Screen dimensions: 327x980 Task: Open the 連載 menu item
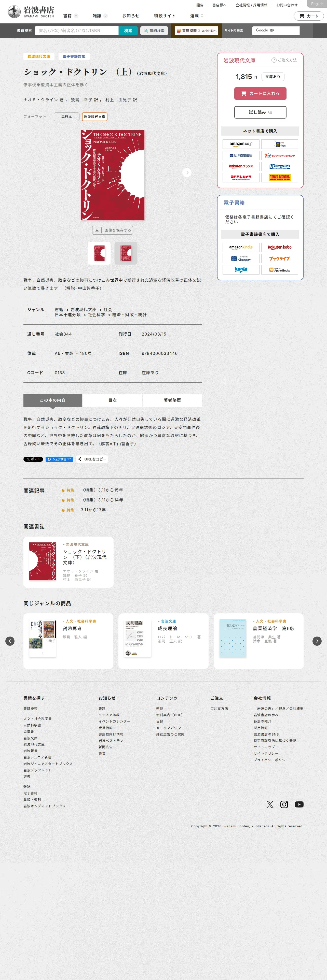(x=197, y=16)
